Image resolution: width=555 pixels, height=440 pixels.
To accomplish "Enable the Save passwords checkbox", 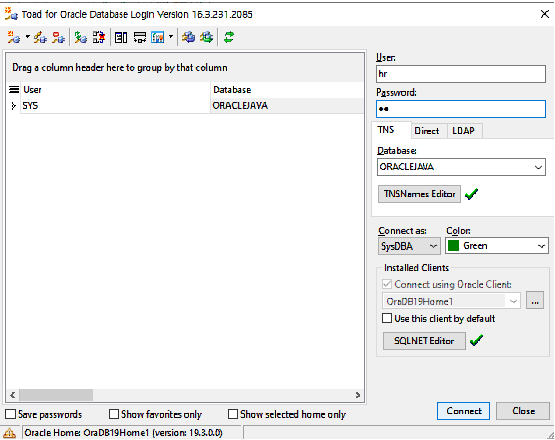I will (11, 414).
